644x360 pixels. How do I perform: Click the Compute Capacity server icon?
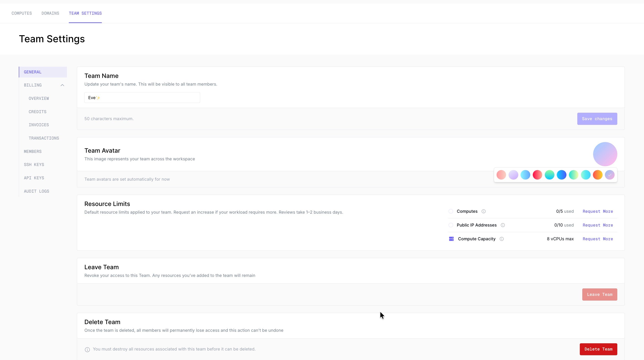(451, 239)
